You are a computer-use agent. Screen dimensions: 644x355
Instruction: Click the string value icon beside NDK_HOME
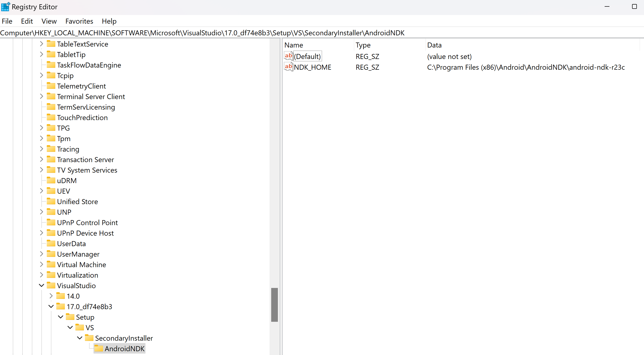[x=288, y=67]
